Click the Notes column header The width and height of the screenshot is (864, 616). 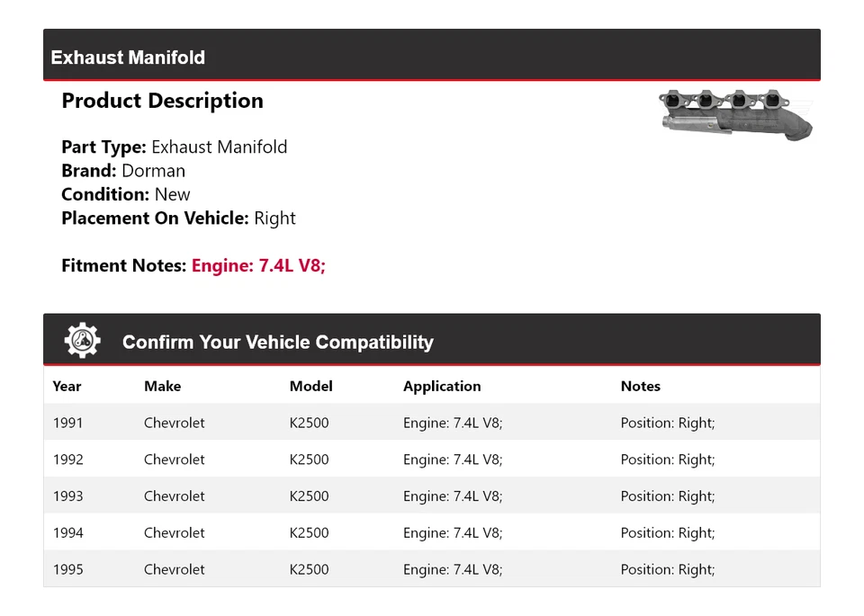pyautogui.click(x=640, y=386)
